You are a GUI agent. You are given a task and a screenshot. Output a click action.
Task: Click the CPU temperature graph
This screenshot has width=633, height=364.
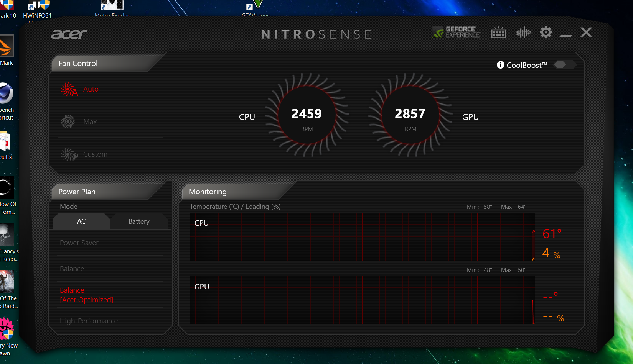point(362,237)
